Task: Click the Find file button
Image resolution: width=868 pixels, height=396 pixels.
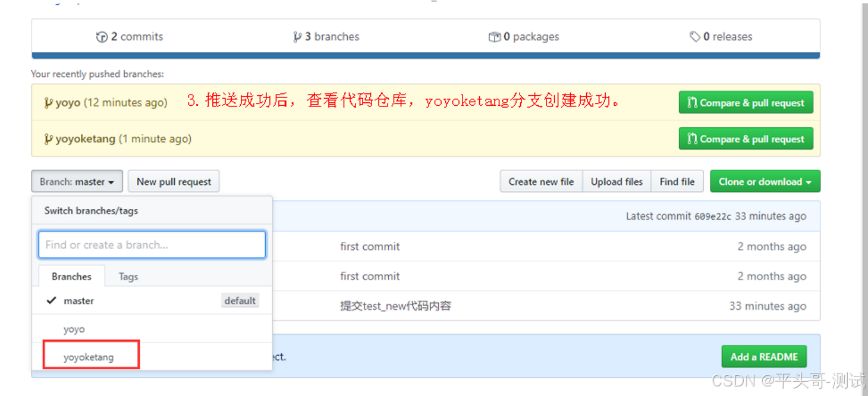Action: coord(677,181)
